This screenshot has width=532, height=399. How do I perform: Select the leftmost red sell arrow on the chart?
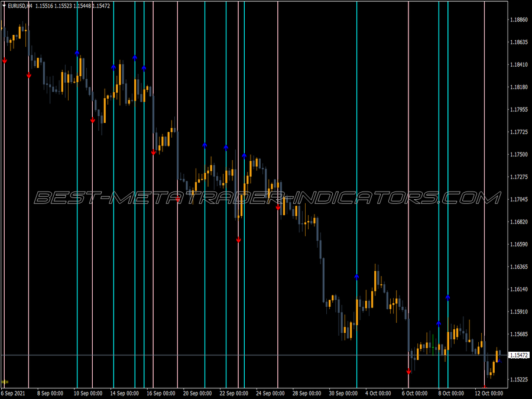point(4,60)
